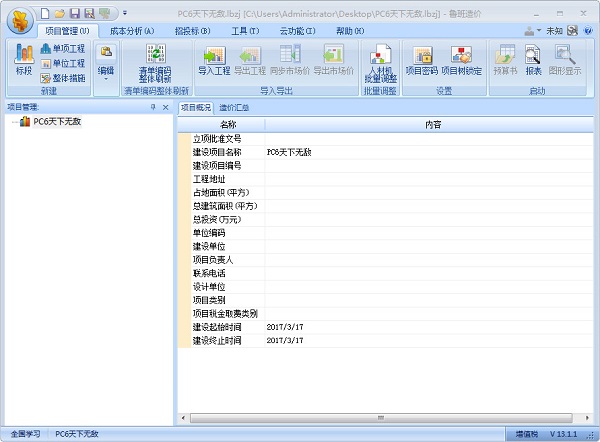Image resolution: width=600 pixels, height=442 pixels.
Task: Select the 项目税金取费类别 row label
Action: (x=225, y=314)
